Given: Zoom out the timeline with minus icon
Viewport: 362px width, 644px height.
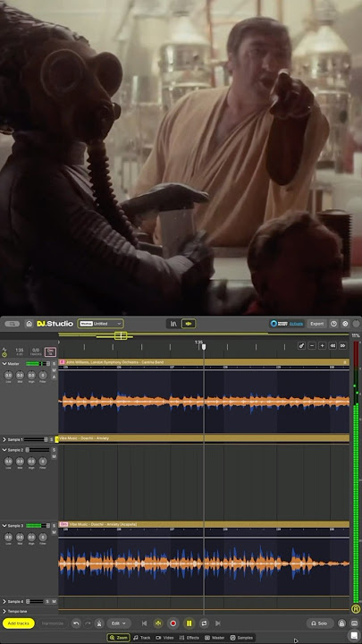Looking at the screenshot, I should point(312,346).
